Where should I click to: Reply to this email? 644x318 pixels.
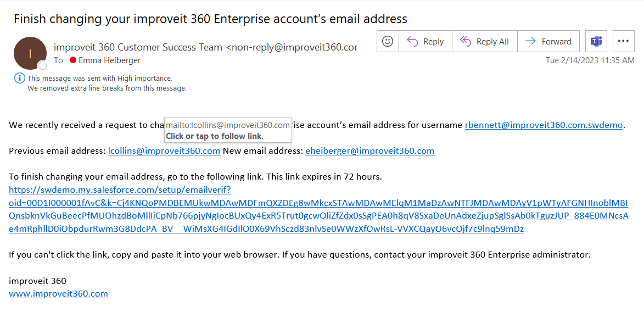[425, 41]
